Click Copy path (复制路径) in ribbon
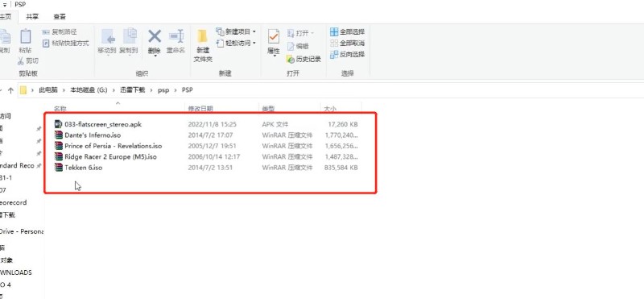 [60, 32]
